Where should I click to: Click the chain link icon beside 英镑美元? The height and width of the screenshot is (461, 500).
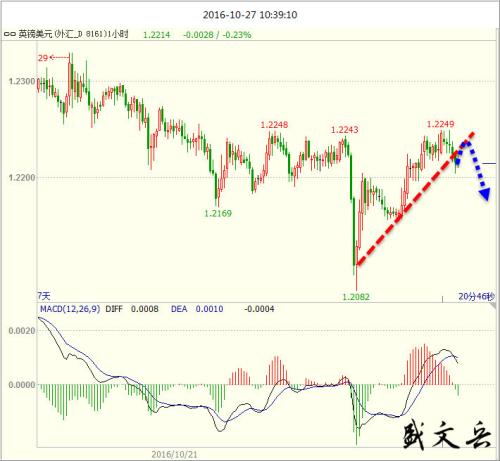[x=10, y=34]
